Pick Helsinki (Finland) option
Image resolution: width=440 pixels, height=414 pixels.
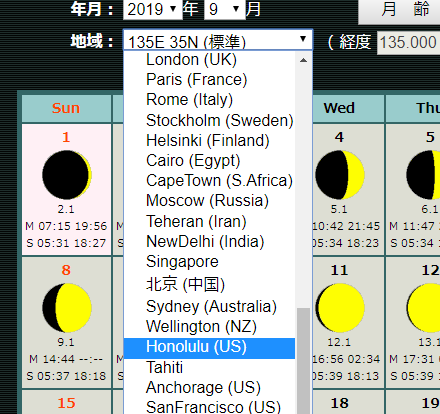(x=209, y=140)
